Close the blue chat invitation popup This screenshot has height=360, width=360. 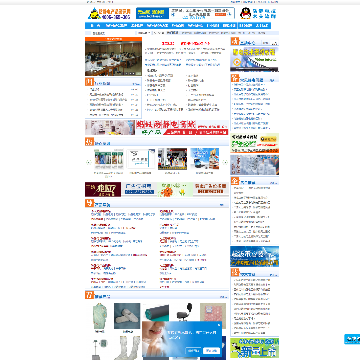pyautogui.click(x=219, y=324)
